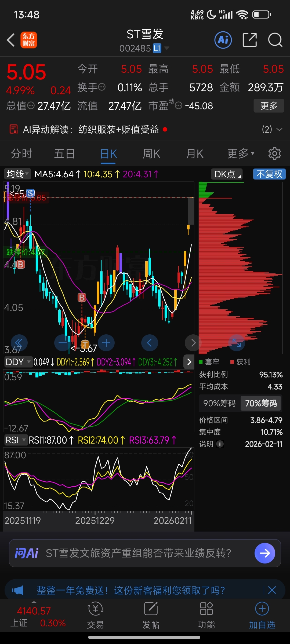Move chart right with right arrow
This screenshot has height=644, width=290.
tap(193, 343)
